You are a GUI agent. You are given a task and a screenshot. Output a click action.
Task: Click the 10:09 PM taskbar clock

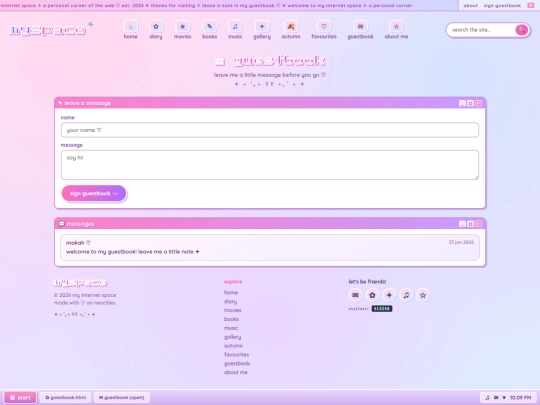pos(520,398)
